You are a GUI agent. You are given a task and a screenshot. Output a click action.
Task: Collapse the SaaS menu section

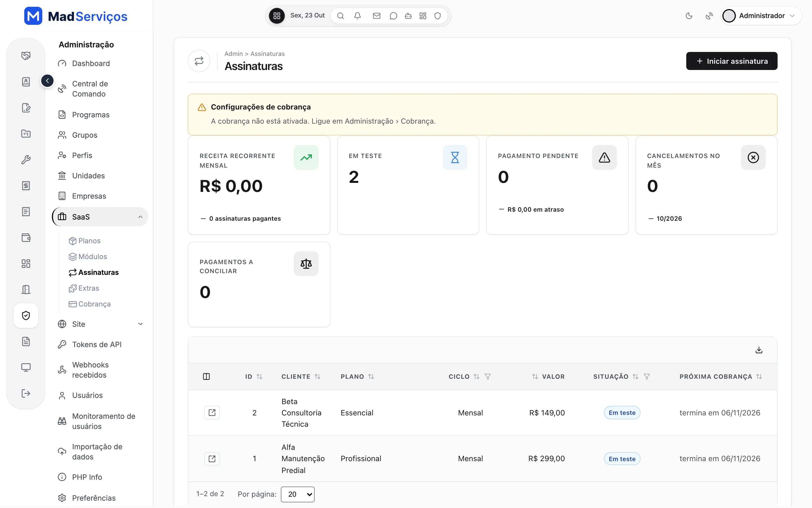pyautogui.click(x=100, y=217)
